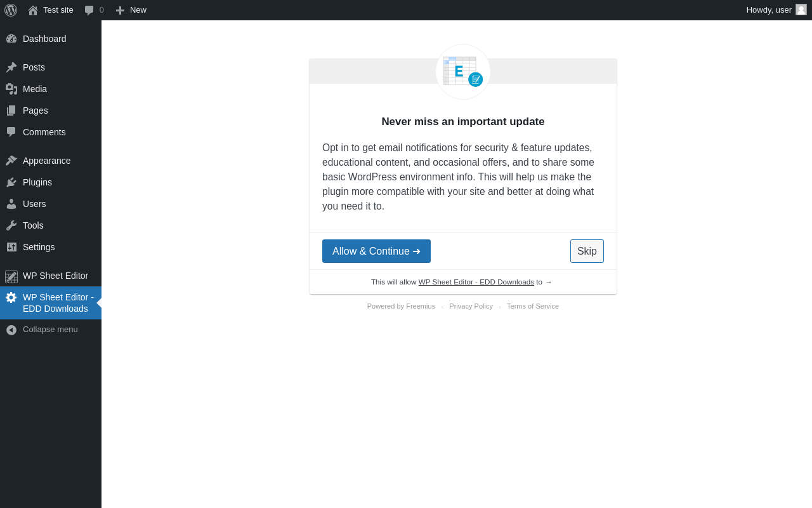
Task: Expand the permissions list arrow after 'to'
Action: (549, 282)
